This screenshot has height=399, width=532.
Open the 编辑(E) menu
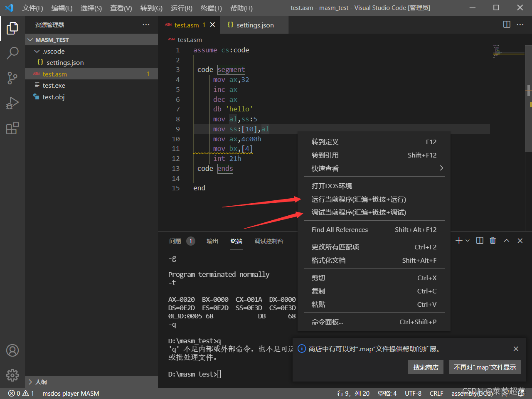coord(62,8)
